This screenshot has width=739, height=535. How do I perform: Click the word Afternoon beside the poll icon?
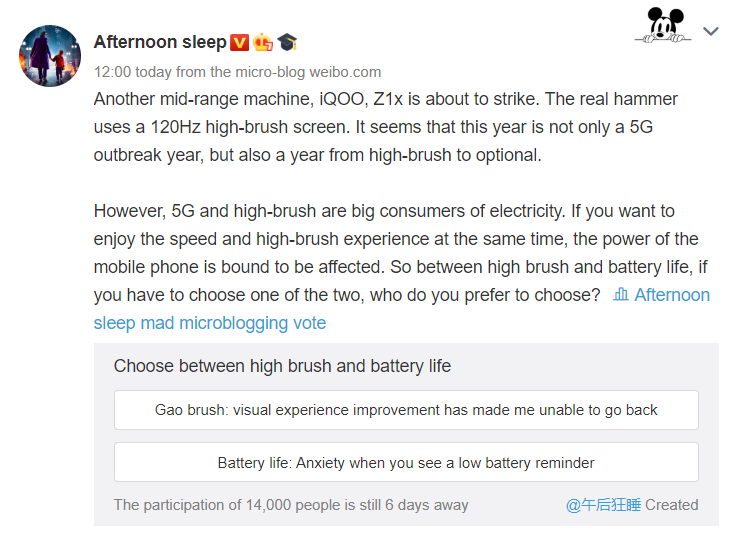[672, 295]
